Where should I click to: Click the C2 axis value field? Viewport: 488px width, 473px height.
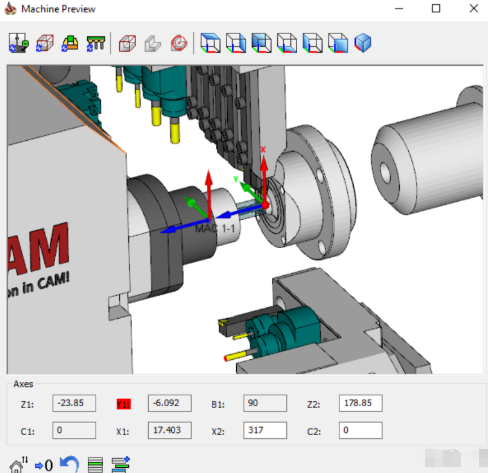(361, 430)
